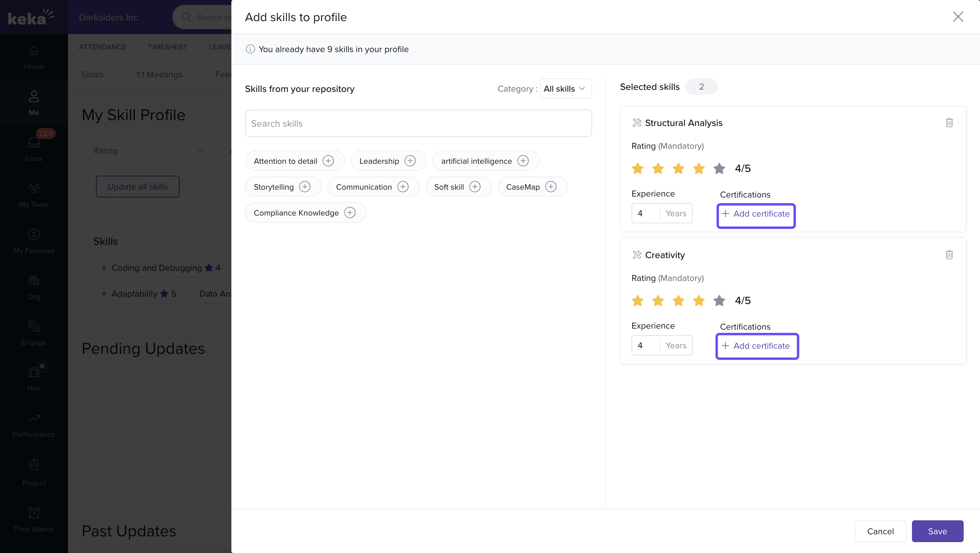
Task: Expand the Rating filter dropdown
Action: [149, 151]
